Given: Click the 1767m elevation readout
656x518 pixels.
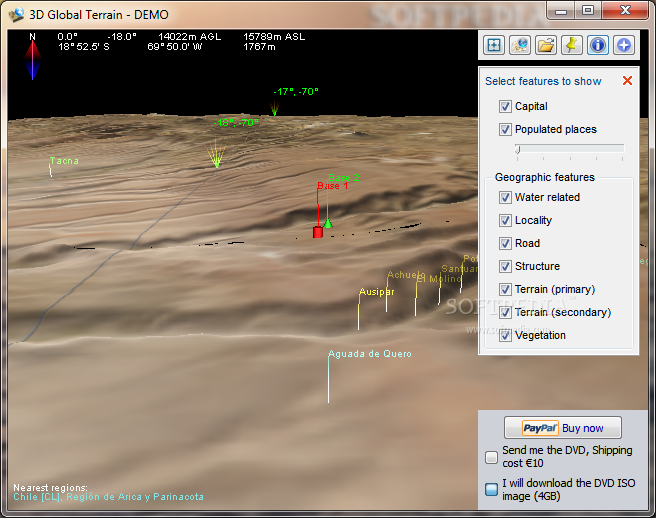Looking at the screenshot, I should (x=259, y=47).
